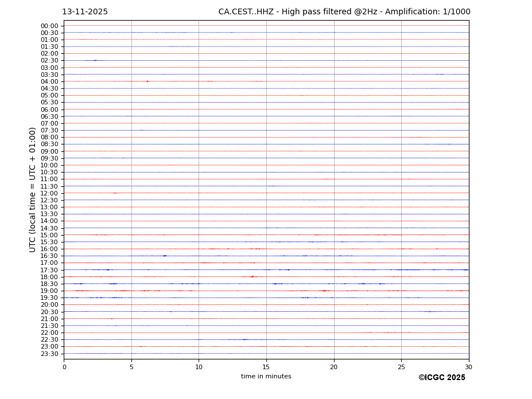Viewport: 532px width, 399px height.
Task: Select the 'time in minutes' axis label
Action: tap(266, 377)
